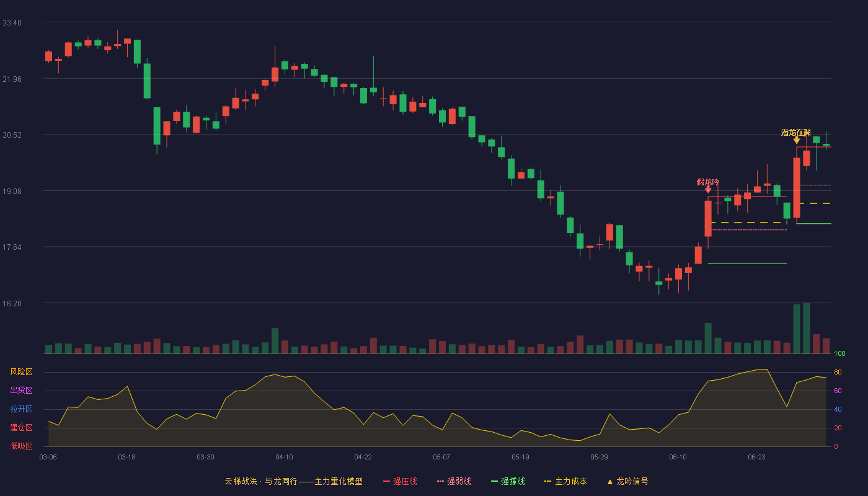Click the 03-18 date label
This screenshot has width=868, height=496.
click(x=126, y=457)
